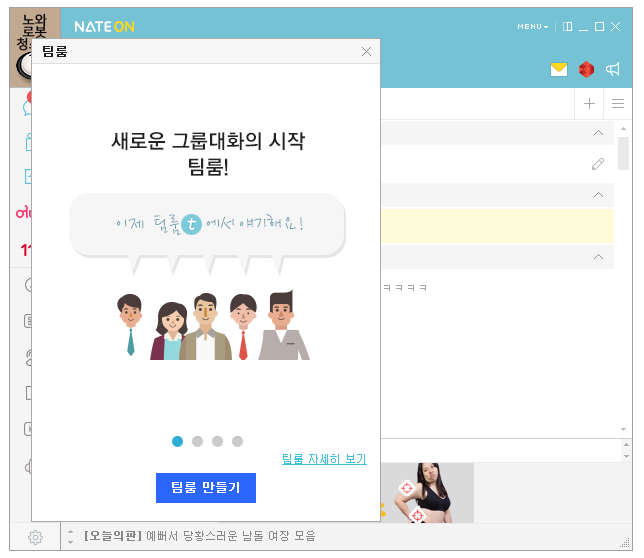
Task: Open the 팀룸 자세히 보기 link
Action: [x=324, y=459]
